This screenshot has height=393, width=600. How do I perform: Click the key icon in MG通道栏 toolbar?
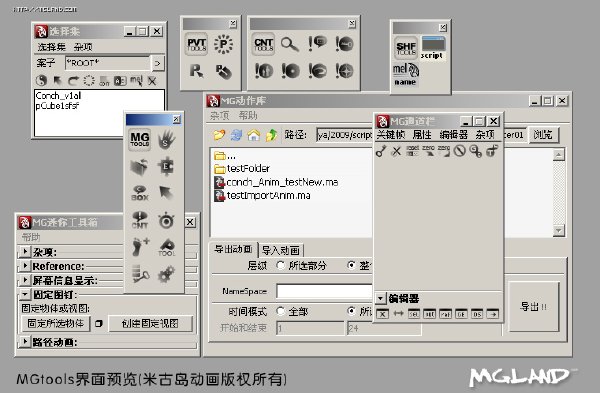380,151
